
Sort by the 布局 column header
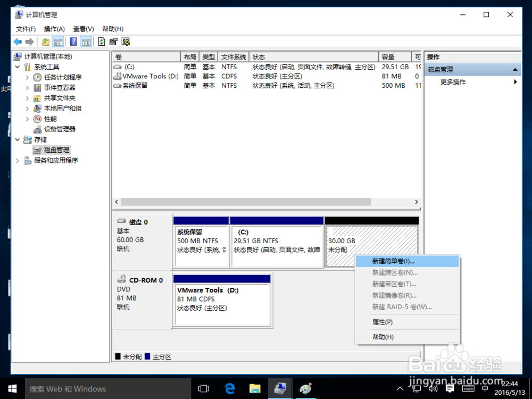coord(190,57)
